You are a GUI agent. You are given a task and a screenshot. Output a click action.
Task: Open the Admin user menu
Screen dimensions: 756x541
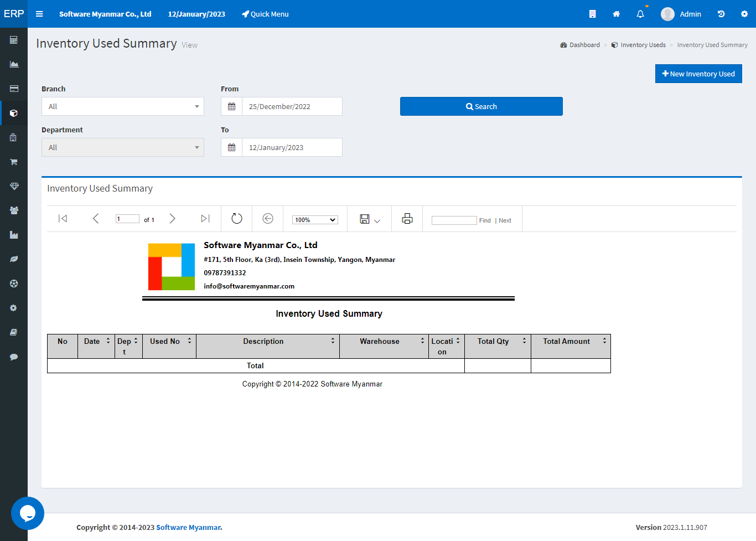point(681,14)
